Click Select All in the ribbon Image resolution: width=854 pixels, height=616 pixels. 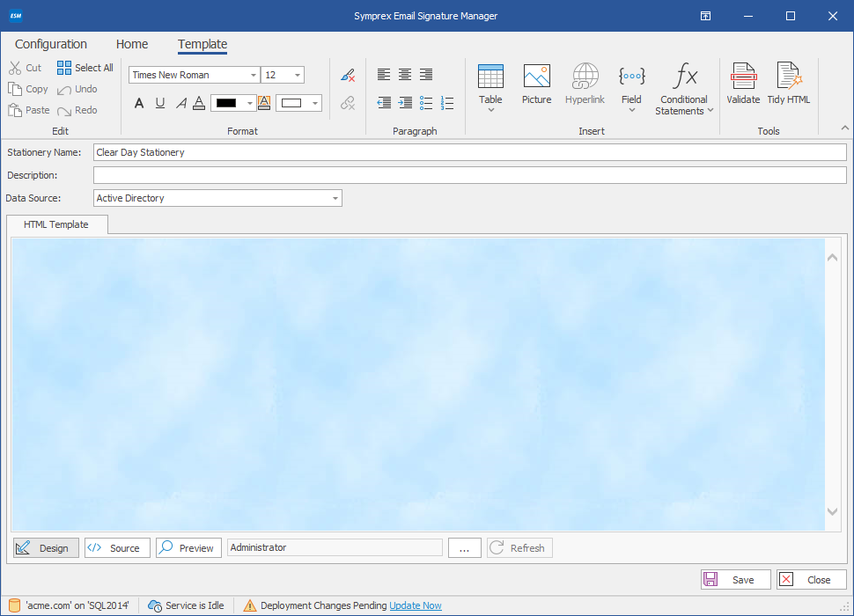(85, 68)
